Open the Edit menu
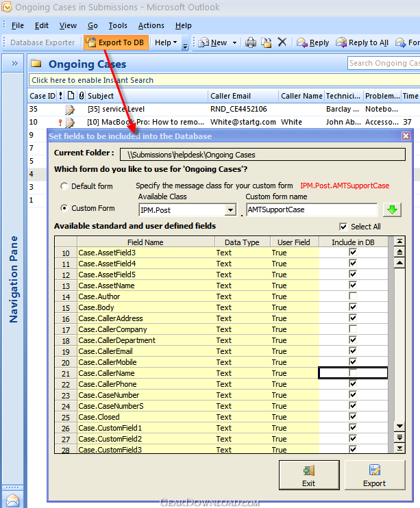 coord(42,25)
